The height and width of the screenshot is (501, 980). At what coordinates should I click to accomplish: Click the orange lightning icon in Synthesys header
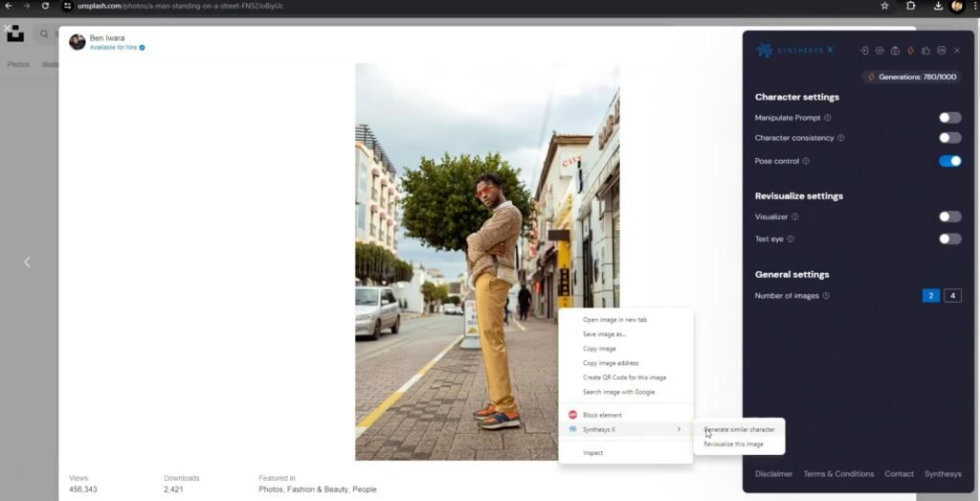click(910, 51)
